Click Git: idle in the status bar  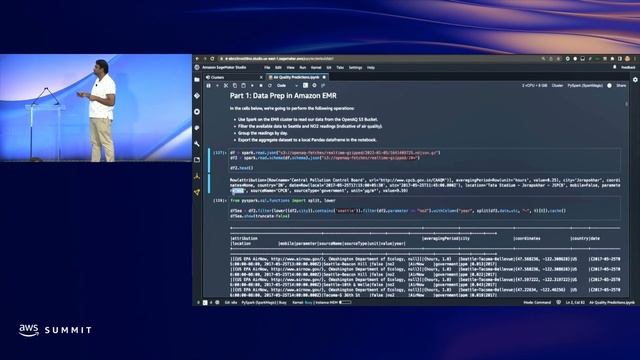(231, 302)
